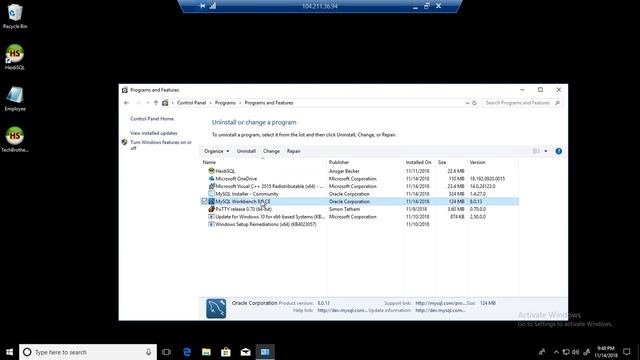Open Microsoft Store from taskbar
Viewport: 640px width, 360px height.
[x=226, y=352]
